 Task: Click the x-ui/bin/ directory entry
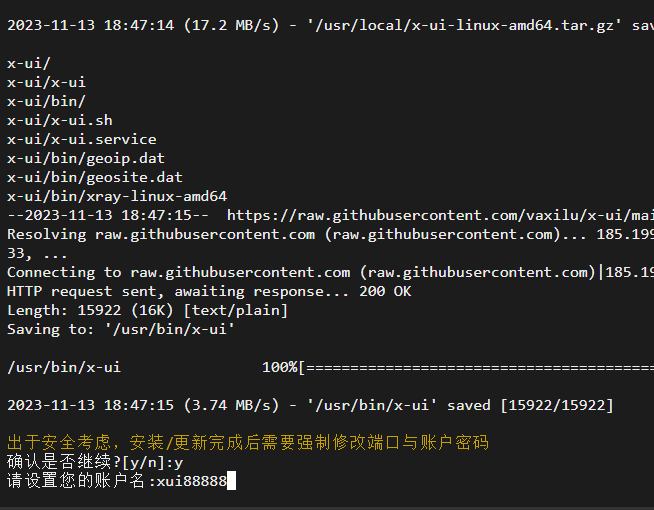coord(46,101)
